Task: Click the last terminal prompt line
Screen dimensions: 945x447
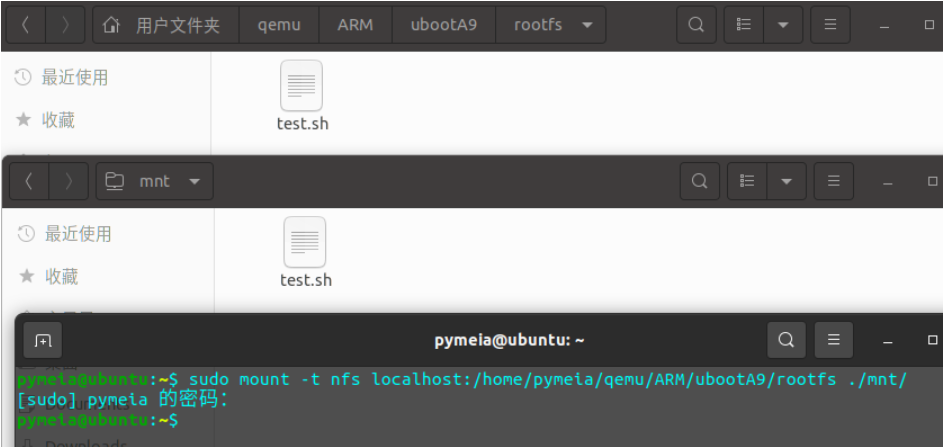Action: [98, 420]
